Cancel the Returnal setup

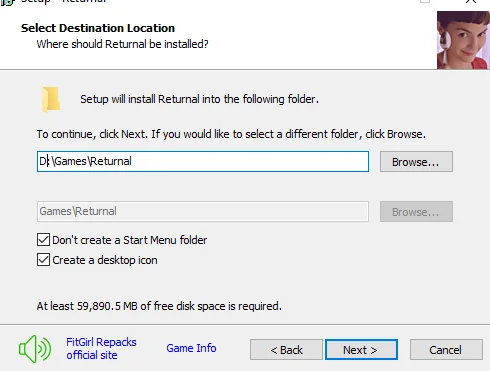tap(446, 350)
